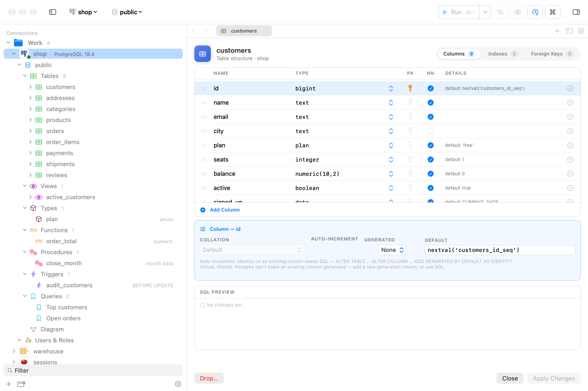
Task: Switch to the Columns tab
Action: (459, 54)
